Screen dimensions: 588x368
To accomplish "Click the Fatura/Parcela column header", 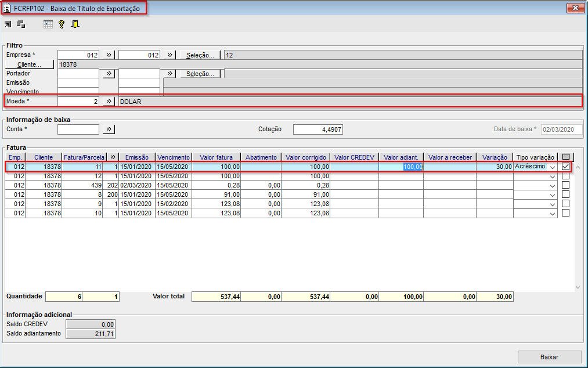I will pos(84,157).
